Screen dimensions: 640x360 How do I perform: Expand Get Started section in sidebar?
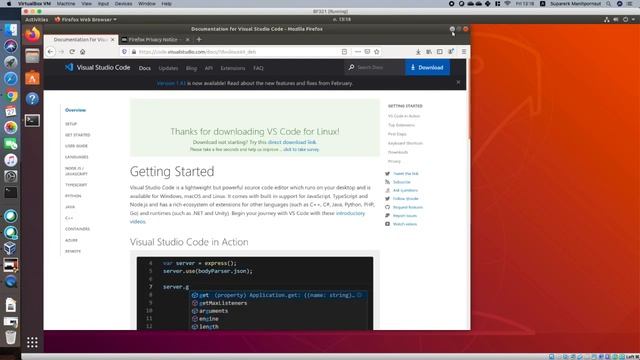coord(78,135)
